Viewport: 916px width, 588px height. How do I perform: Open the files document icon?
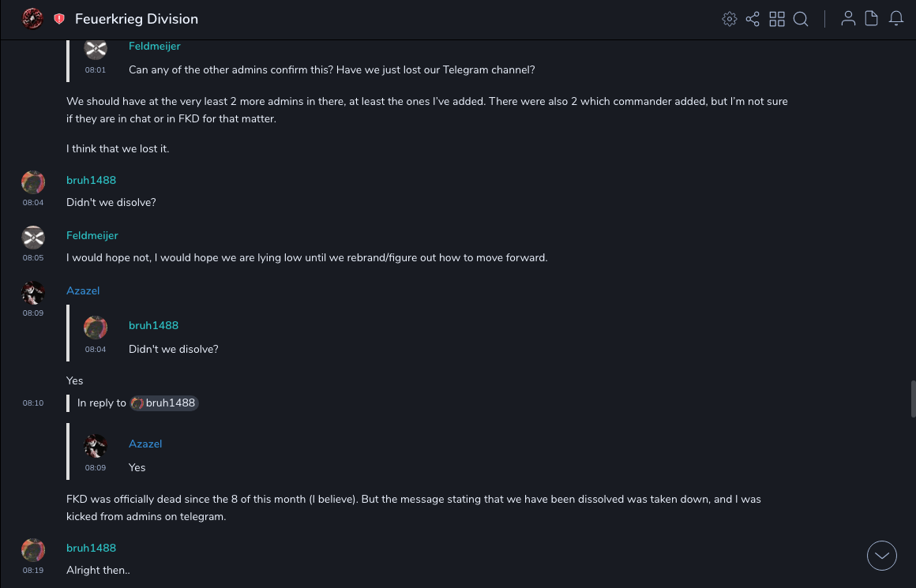pyautogui.click(x=872, y=19)
